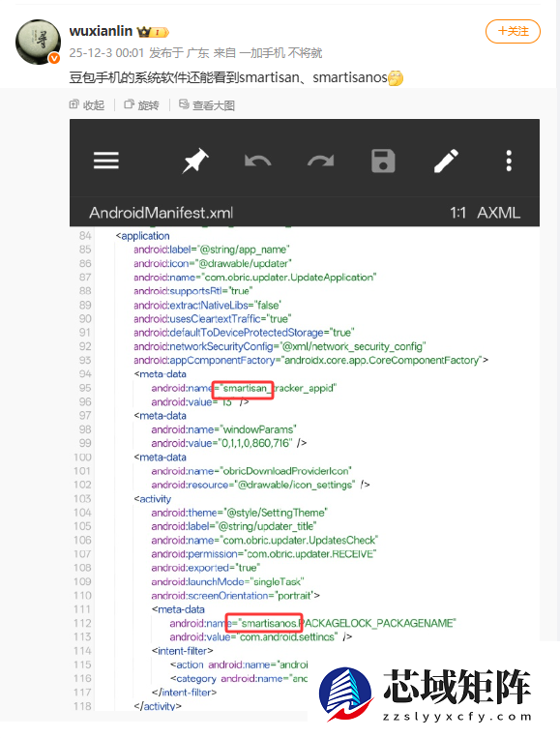The image size is (560, 738).
Task: Follow the user with the +关注 button
Action: click(x=513, y=31)
